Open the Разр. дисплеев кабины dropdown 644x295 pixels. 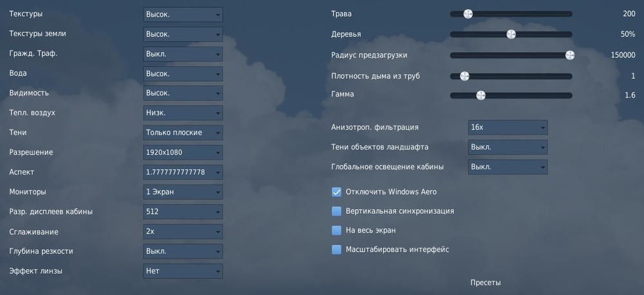pos(183,212)
